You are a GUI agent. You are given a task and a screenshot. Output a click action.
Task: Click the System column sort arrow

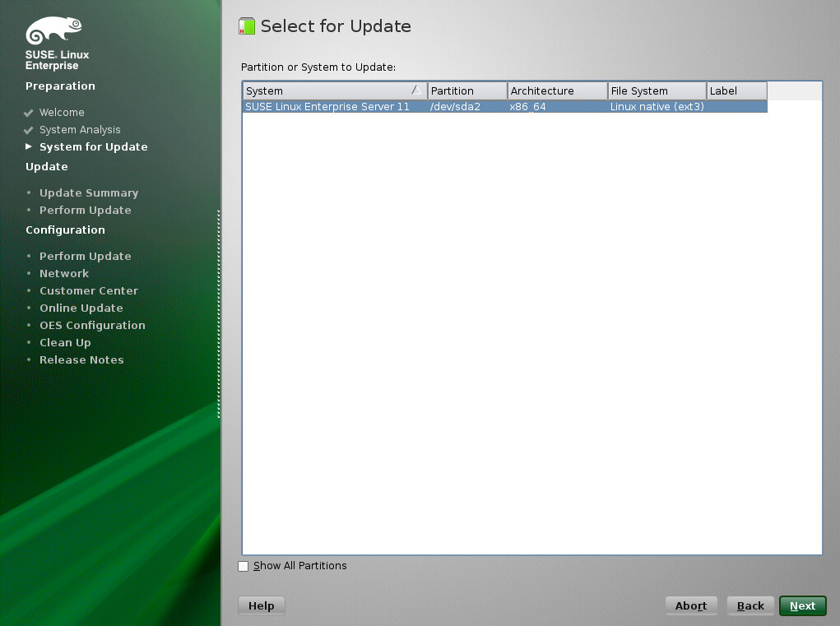(x=416, y=90)
